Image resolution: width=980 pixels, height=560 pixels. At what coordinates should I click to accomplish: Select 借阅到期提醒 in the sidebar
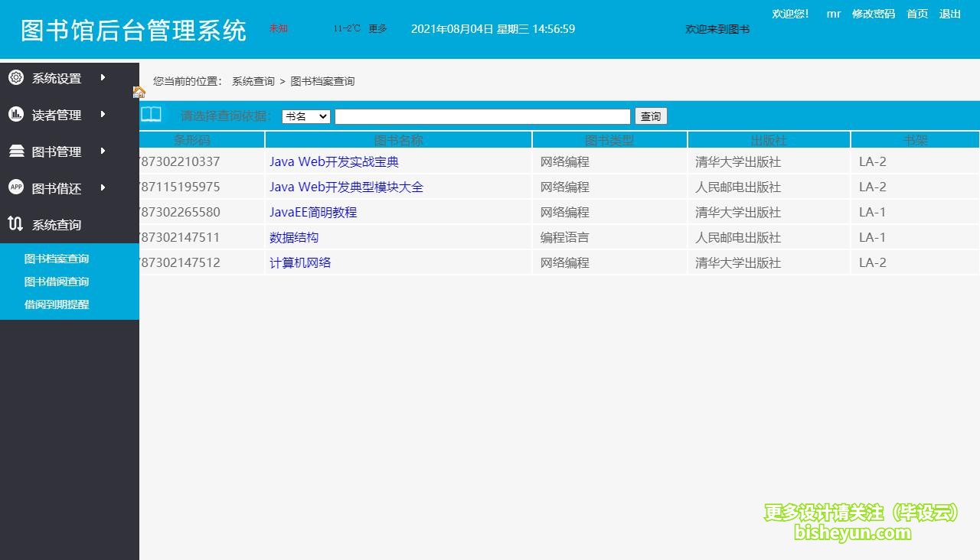pos(57,304)
